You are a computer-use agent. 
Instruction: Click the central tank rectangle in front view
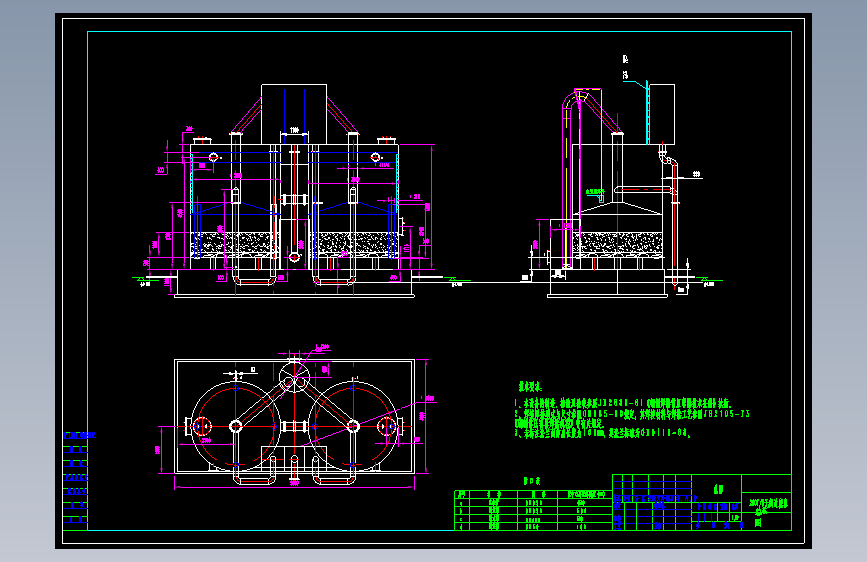[x=294, y=114]
